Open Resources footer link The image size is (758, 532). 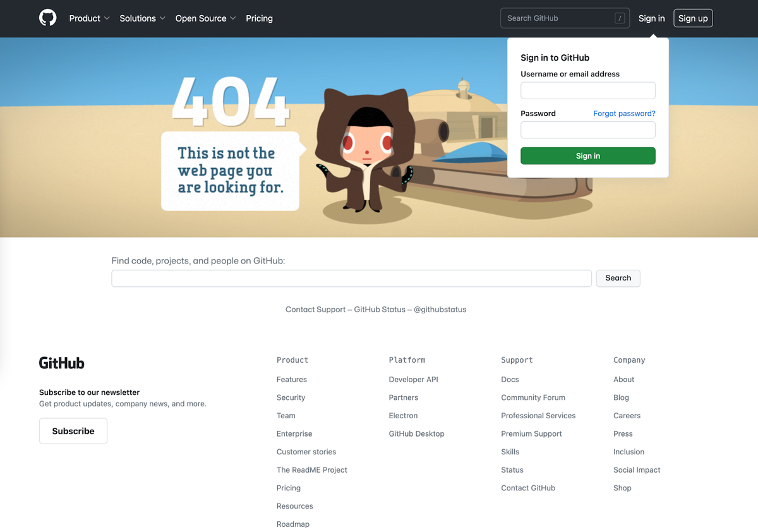coord(295,506)
